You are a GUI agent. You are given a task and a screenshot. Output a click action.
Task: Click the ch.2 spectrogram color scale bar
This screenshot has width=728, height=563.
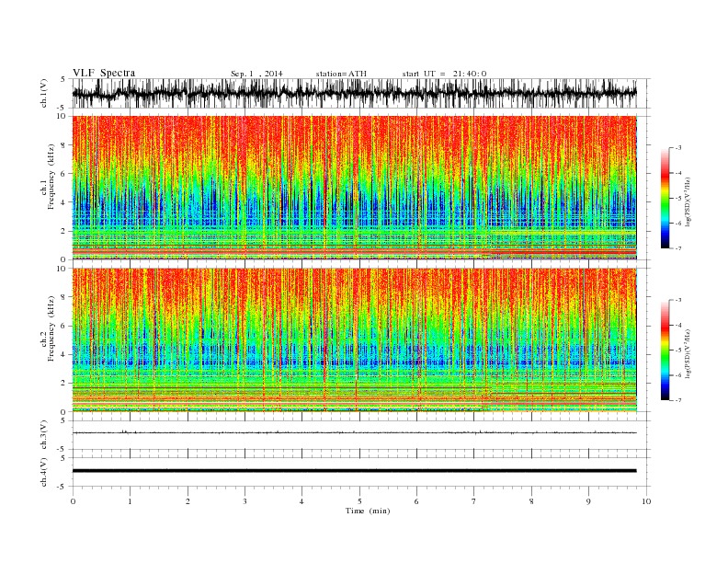[665, 350]
